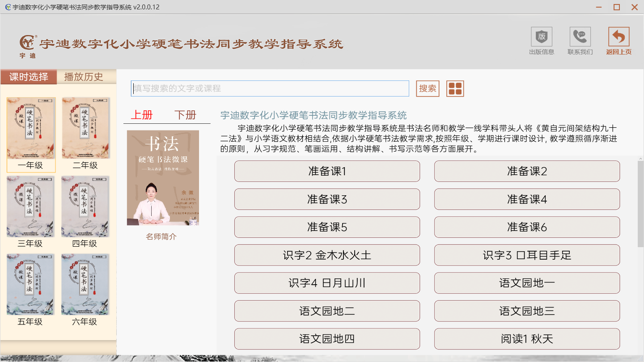Select the 二年级 textbook cover
This screenshot has height=362, width=644.
(85, 129)
